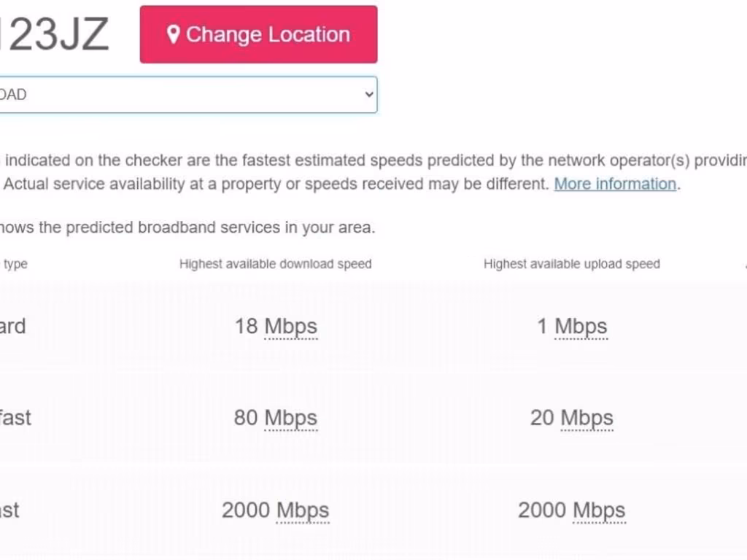Screen dimensions: 747x560
Task: Click the 80 download speed value
Action: [x=246, y=418]
